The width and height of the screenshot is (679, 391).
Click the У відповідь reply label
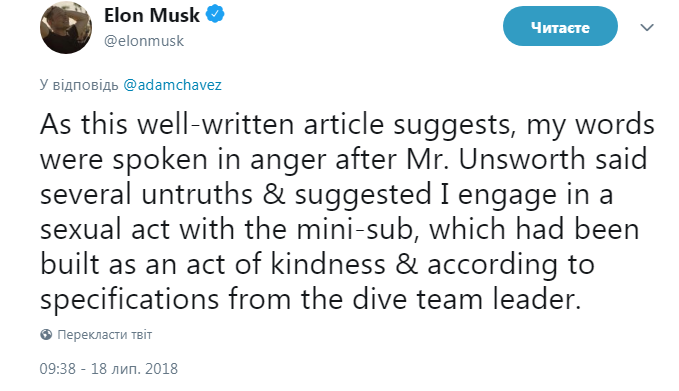pos(79,84)
